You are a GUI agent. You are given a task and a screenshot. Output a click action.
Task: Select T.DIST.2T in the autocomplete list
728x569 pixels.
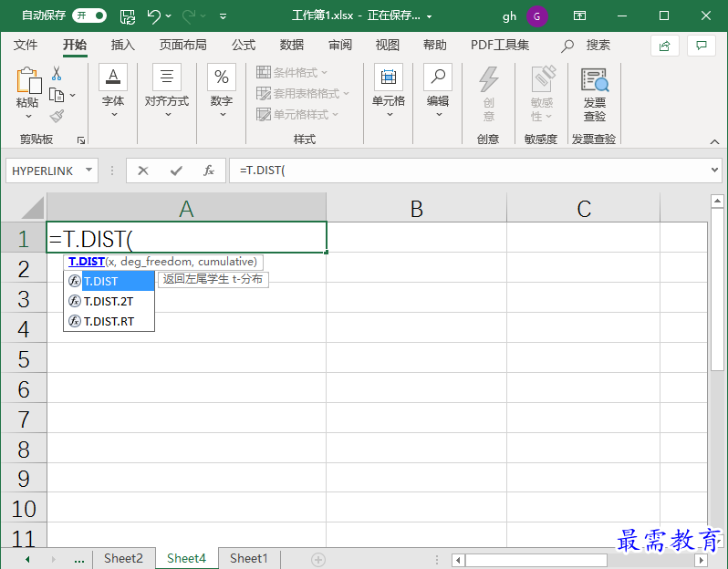tap(109, 301)
